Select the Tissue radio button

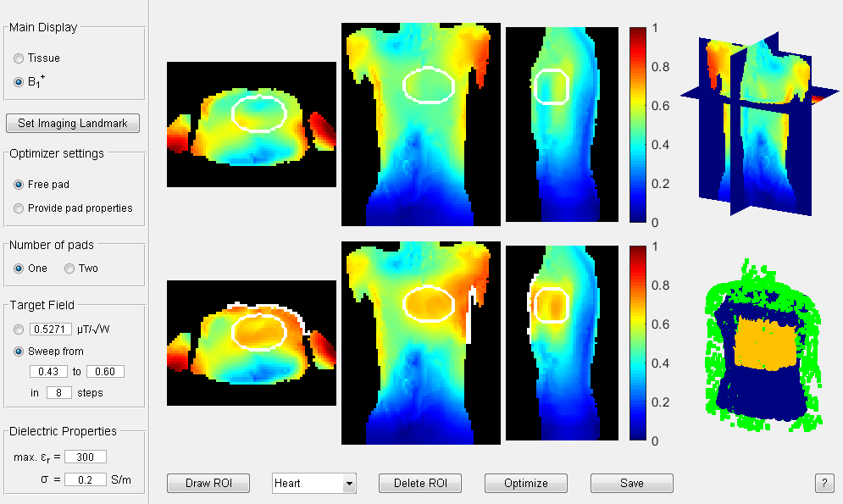(x=19, y=58)
